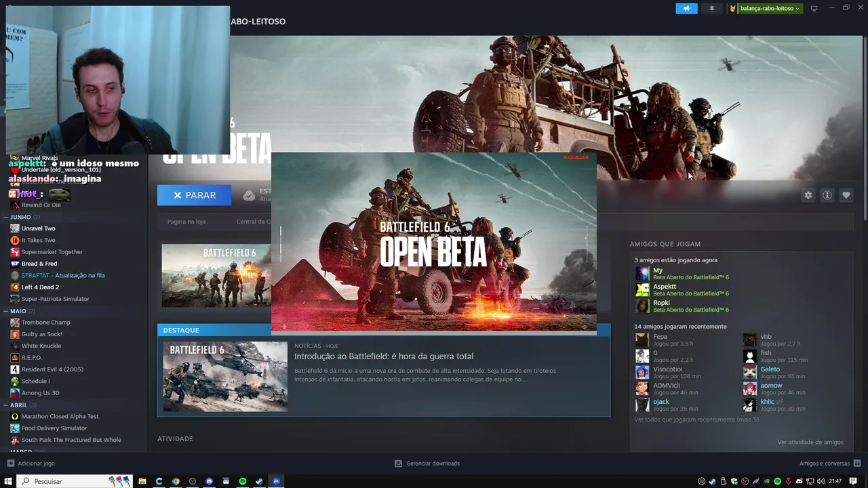Open friend fish's profile entry
Viewport: 868px width, 488px height.
[775, 357]
